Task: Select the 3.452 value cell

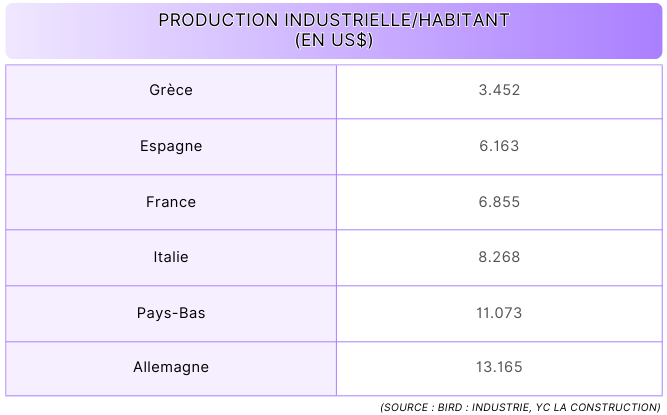Action: (499, 91)
